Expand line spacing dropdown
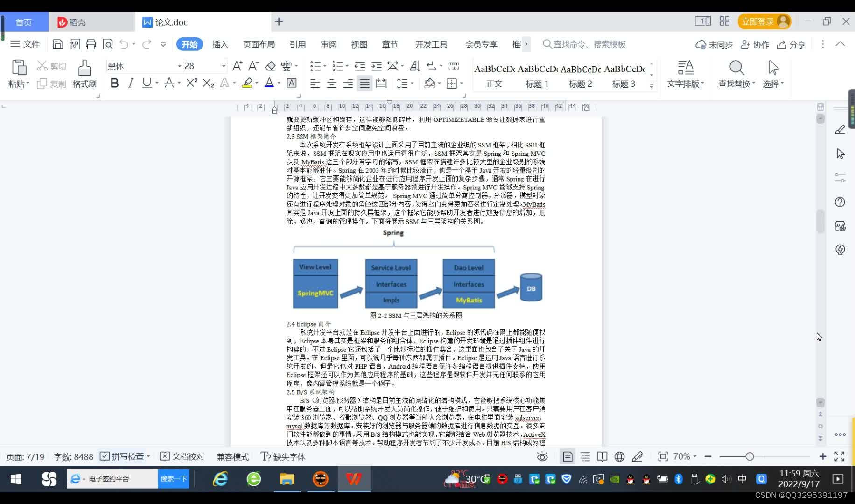This screenshot has width=855, height=504. 413,84
